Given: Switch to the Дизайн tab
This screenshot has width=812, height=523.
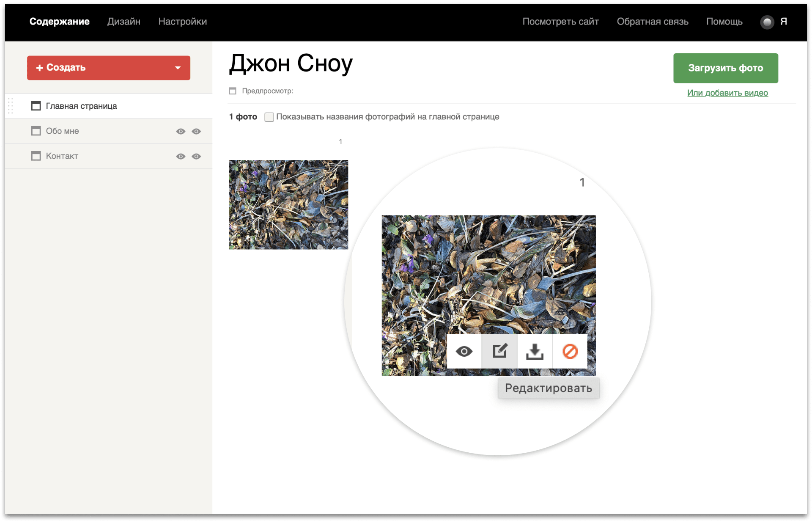Looking at the screenshot, I should pos(123,22).
